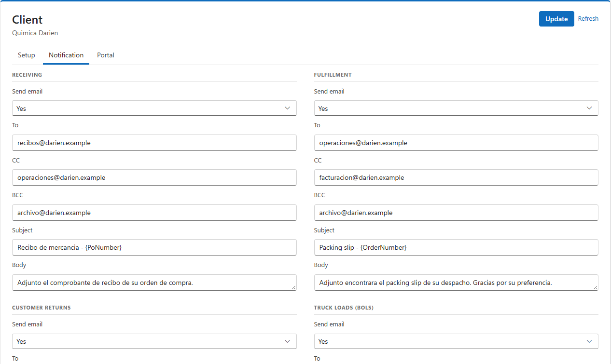Open Receiving Send email dropdown

[154, 108]
